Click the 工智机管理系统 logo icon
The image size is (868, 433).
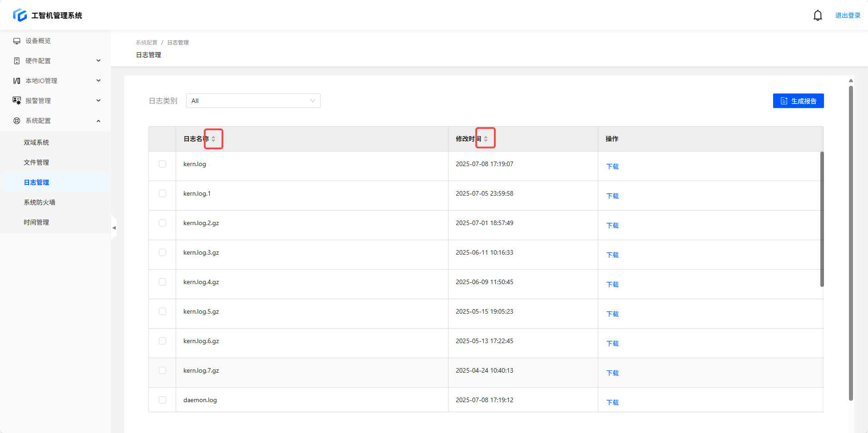click(x=20, y=15)
